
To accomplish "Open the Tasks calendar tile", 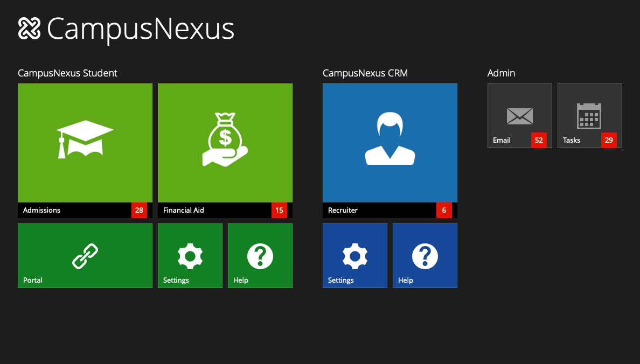I will [590, 116].
